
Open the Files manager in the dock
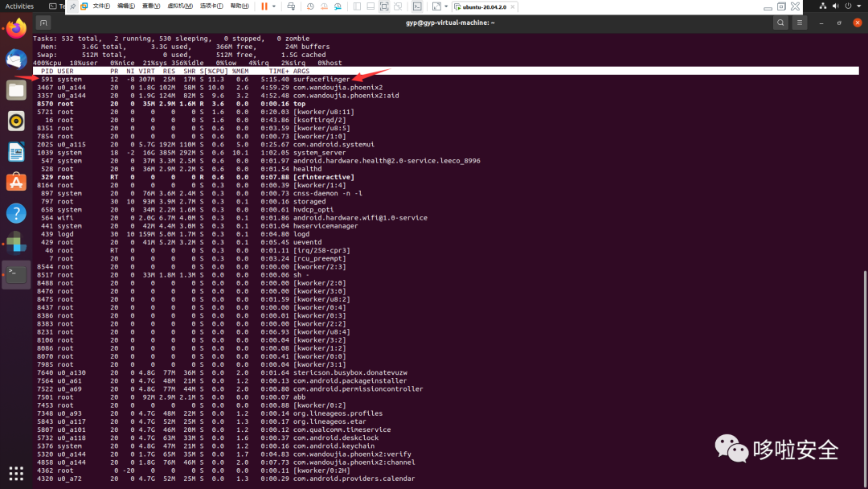16,90
